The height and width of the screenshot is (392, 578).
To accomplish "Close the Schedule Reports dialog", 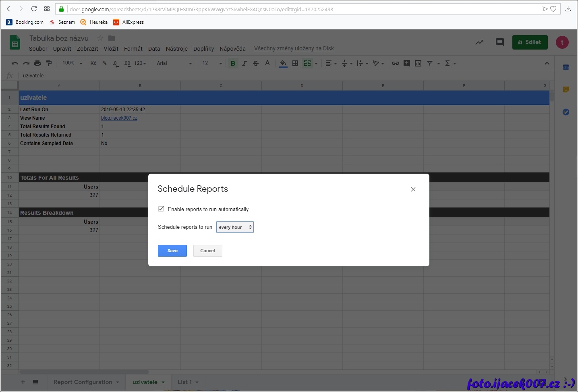I will click(x=413, y=189).
